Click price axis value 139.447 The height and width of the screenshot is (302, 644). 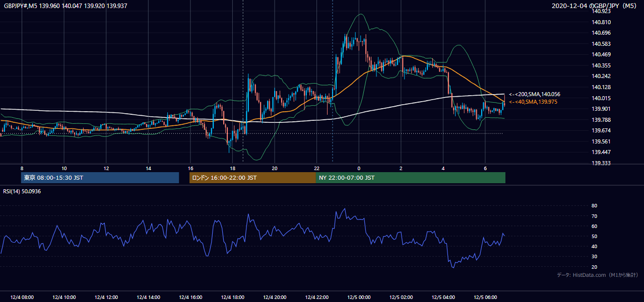[x=602, y=152]
